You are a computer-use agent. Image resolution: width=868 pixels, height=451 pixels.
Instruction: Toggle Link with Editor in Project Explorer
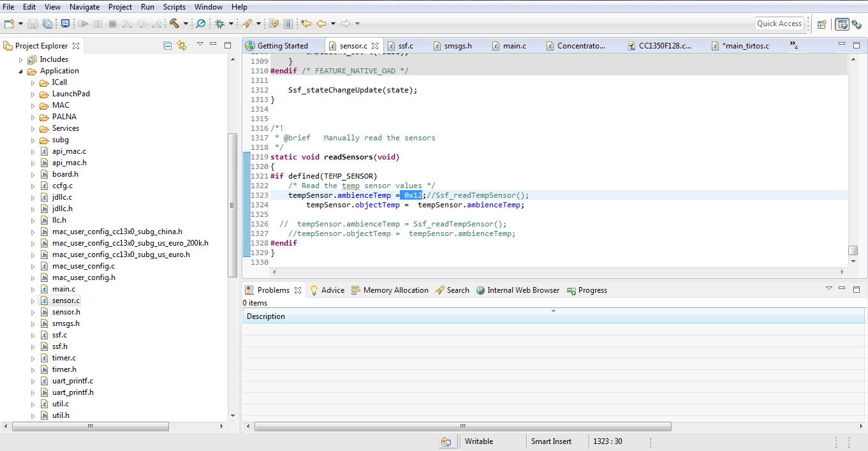[182, 45]
